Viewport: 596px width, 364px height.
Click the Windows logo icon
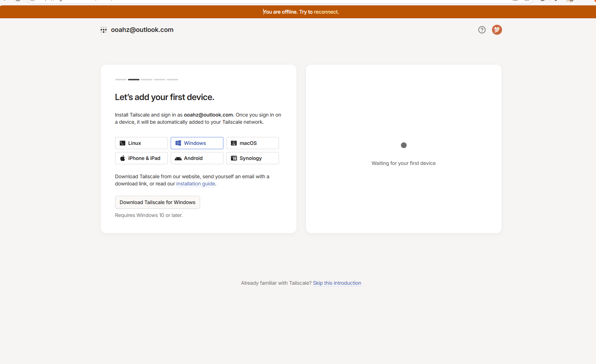[x=178, y=143]
